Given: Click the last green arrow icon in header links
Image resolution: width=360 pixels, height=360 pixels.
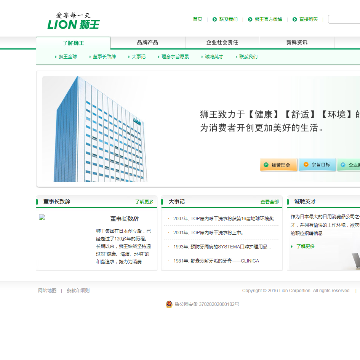Looking at the screenshot, I should click(295, 19).
